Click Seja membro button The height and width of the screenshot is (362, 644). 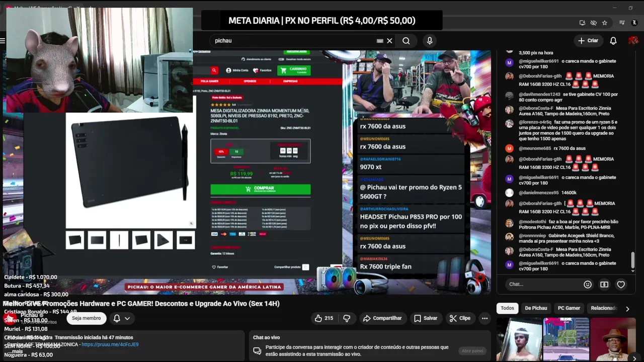click(86, 318)
